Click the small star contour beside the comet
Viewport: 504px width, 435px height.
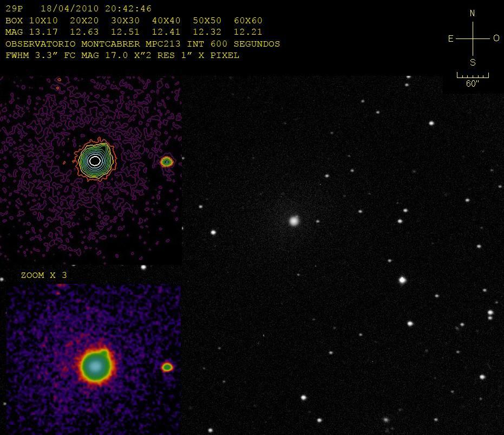tap(167, 162)
